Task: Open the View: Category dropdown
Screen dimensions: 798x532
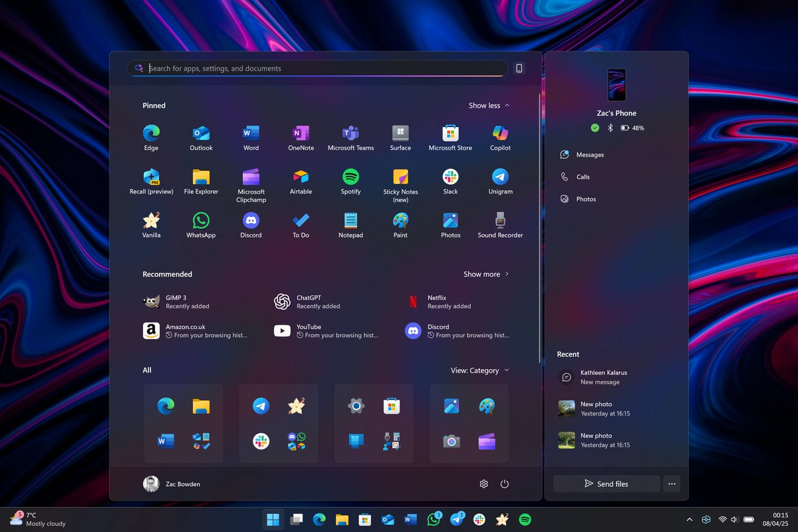Action: click(479, 370)
